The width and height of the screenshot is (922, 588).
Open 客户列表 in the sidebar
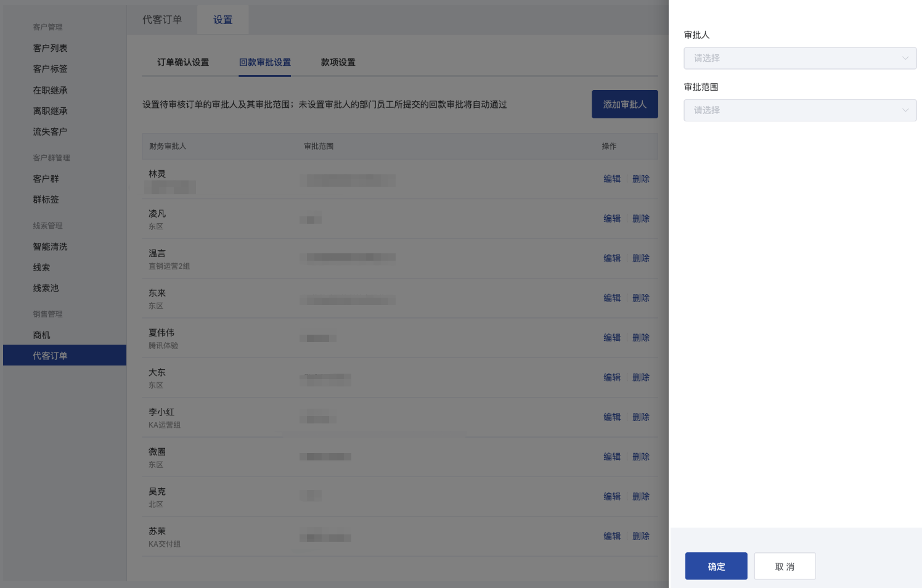pos(50,48)
